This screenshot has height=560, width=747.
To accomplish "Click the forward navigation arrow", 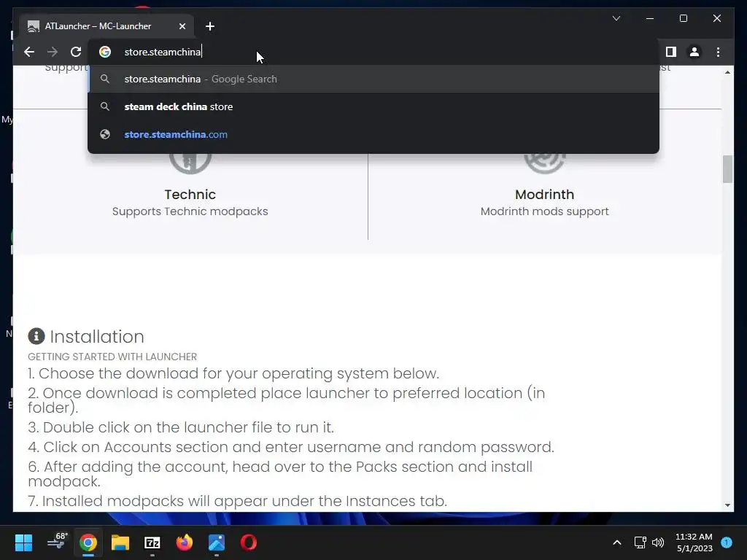I will (x=53, y=52).
